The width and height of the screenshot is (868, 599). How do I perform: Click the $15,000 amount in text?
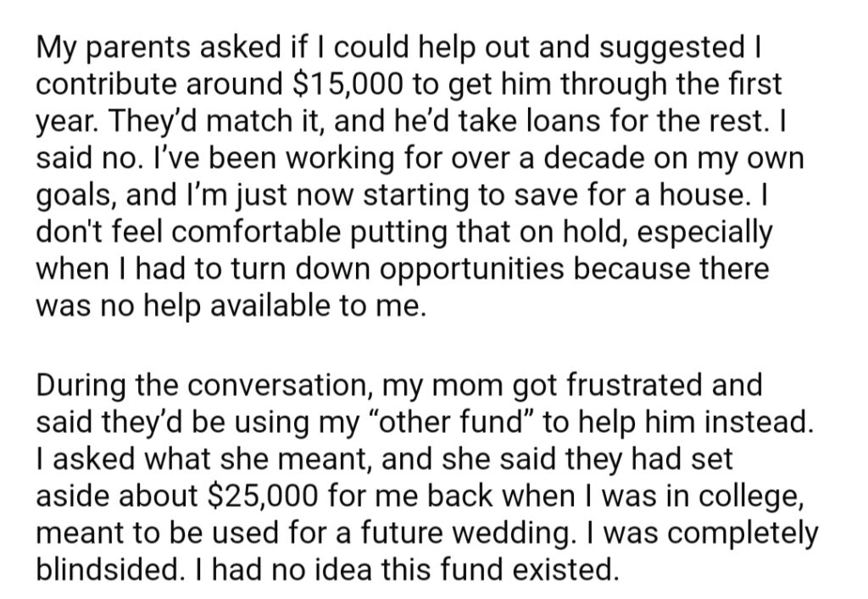point(346,84)
